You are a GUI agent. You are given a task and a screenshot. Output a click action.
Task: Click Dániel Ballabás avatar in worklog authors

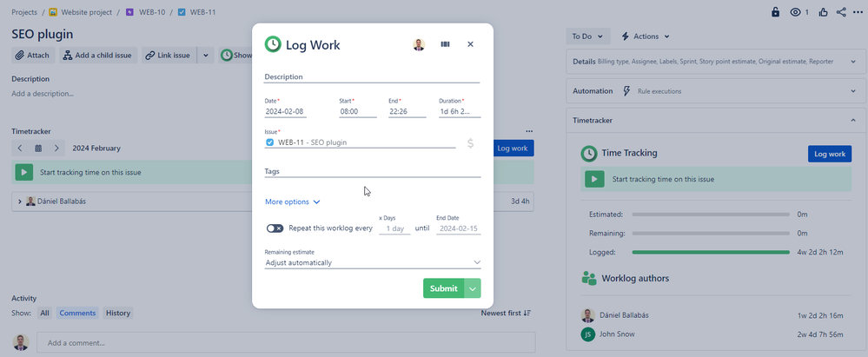(x=587, y=315)
